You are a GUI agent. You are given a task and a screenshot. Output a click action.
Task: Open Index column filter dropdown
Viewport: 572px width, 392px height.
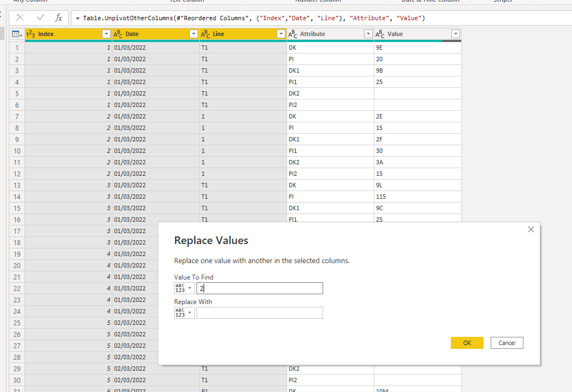pos(106,34)
